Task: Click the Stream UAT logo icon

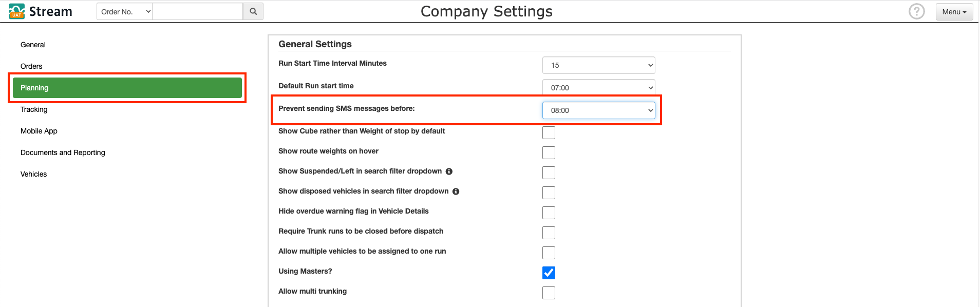Action: coord(16,11)
